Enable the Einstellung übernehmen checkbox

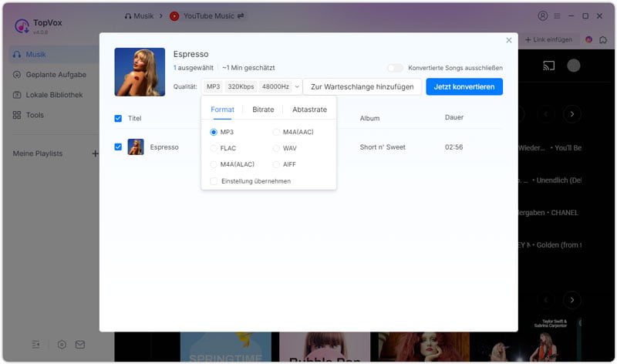tap(214, 181)
